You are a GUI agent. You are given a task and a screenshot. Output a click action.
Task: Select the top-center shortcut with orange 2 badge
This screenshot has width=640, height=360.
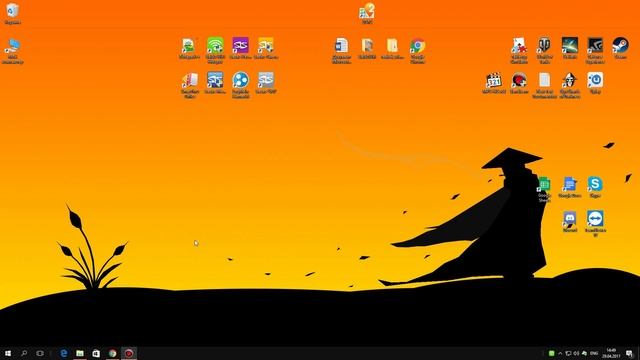pos(367,13)
